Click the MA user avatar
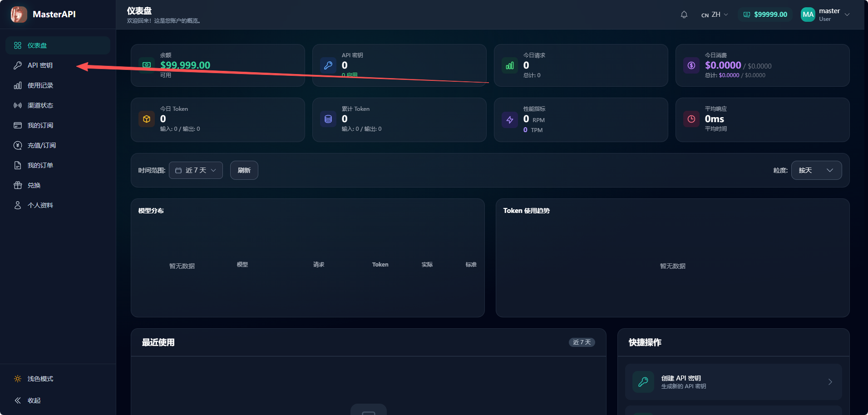868x415 pixels. coord(808,15)
